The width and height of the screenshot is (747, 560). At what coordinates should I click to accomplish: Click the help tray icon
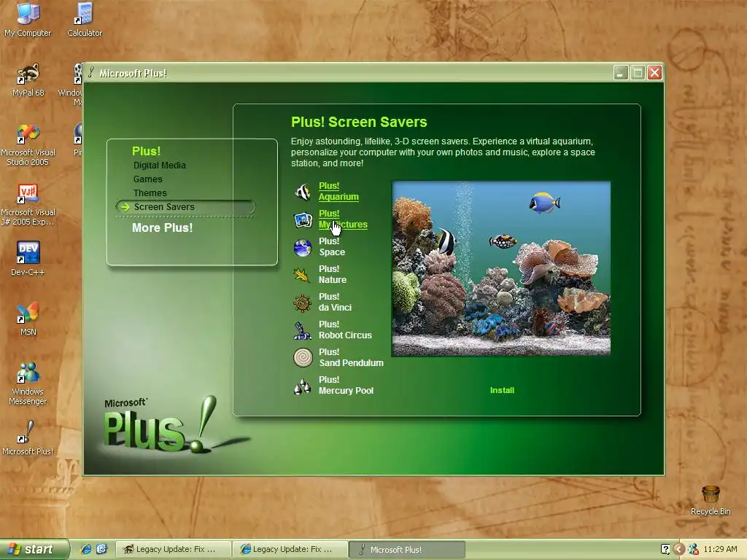coord(665,550)
